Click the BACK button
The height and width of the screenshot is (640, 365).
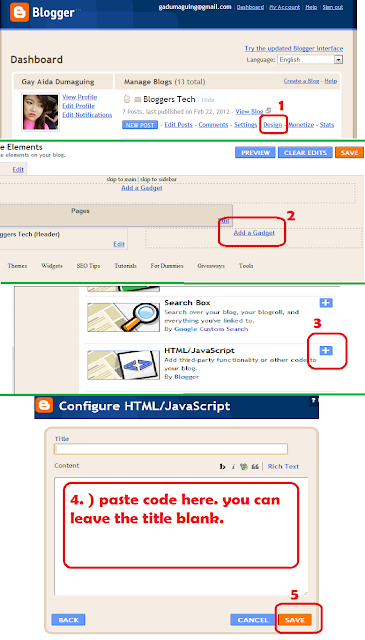tap(68, 620)
